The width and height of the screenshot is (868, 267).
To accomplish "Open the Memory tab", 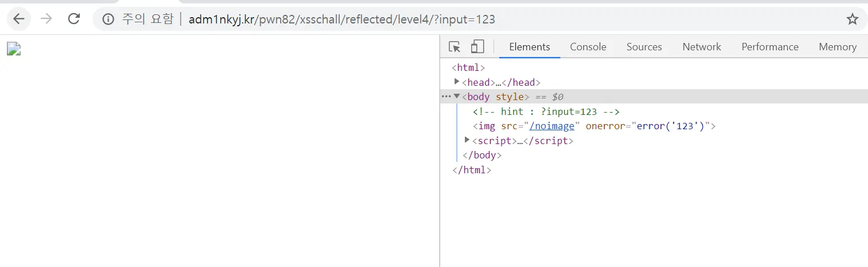I will 837,47.
